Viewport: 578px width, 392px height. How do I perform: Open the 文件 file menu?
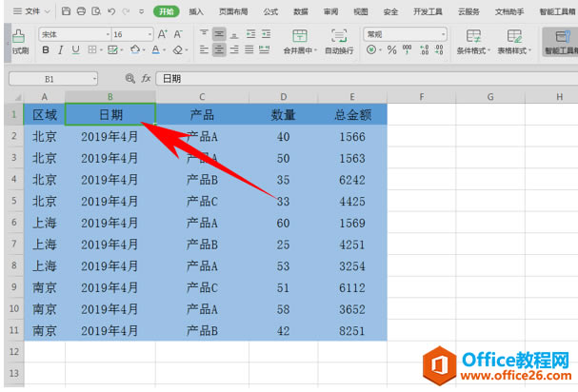pos(31,11)
